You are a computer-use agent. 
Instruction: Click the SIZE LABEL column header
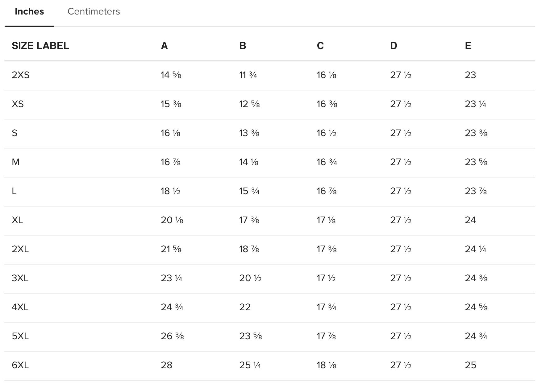point(40,46)
